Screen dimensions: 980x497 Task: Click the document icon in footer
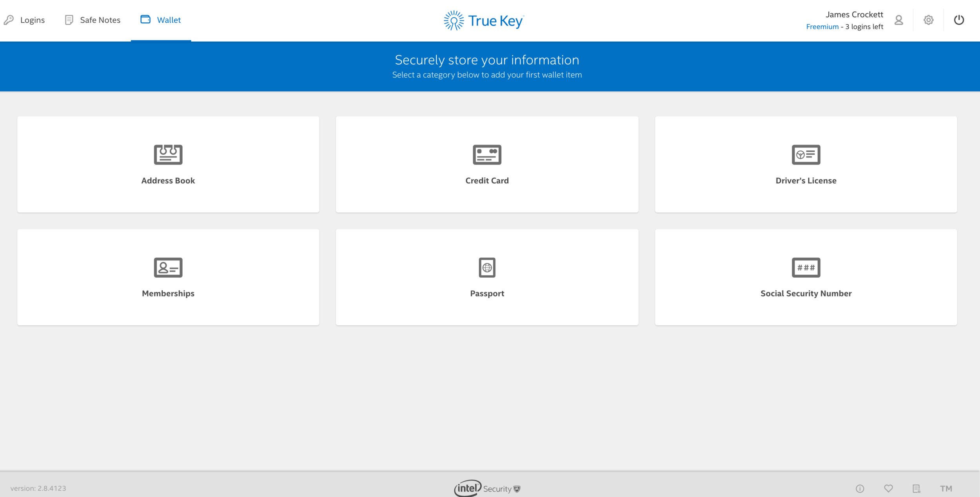[916, 488]
